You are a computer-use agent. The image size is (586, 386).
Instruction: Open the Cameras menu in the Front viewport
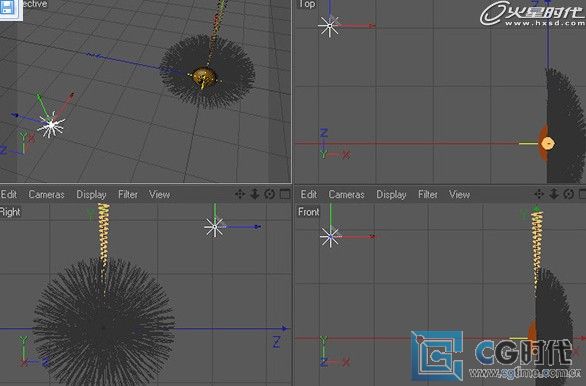pyautogui.click(x=346, y=194)
